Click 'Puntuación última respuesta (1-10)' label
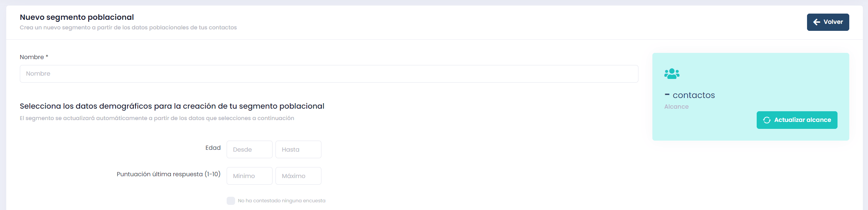The width and height of the screenshot is (868, 210). tap(169, 174)
